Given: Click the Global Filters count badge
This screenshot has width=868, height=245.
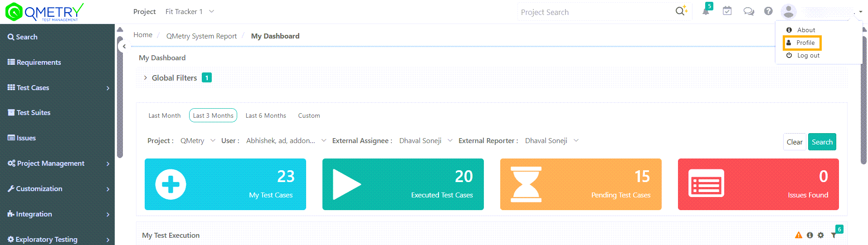Looking at the screenshot, I should point(207,78).
